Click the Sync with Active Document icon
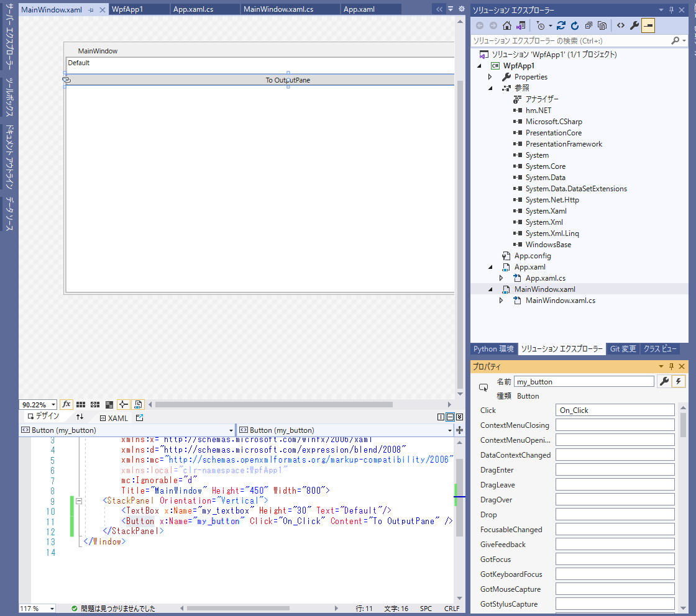Viewport: 696px width, 616px height. [x=561, y=26]
